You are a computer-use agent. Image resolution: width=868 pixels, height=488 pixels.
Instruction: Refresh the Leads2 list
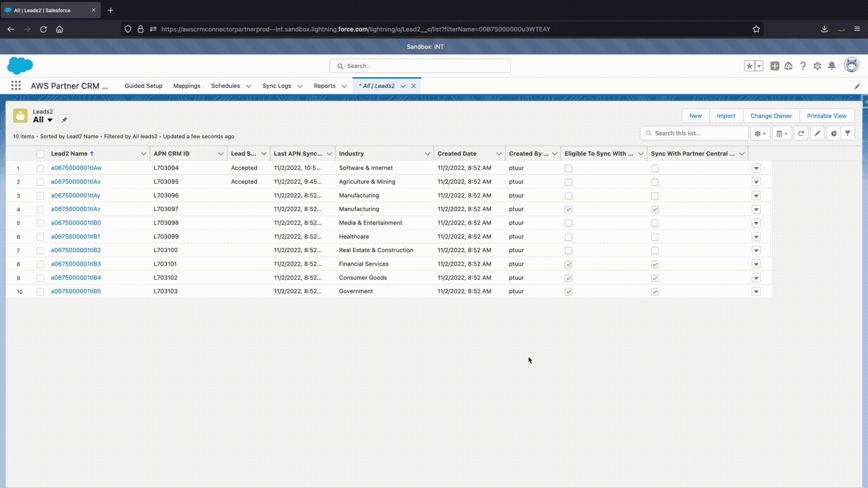pyautogui.click(x=801, y=133)
